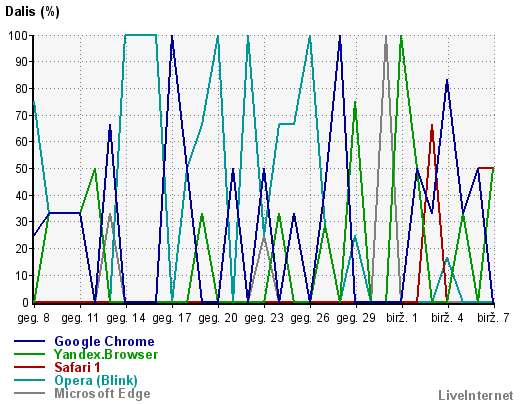Click the green Yandex.Browser line swatch

[x=29, y=354]
